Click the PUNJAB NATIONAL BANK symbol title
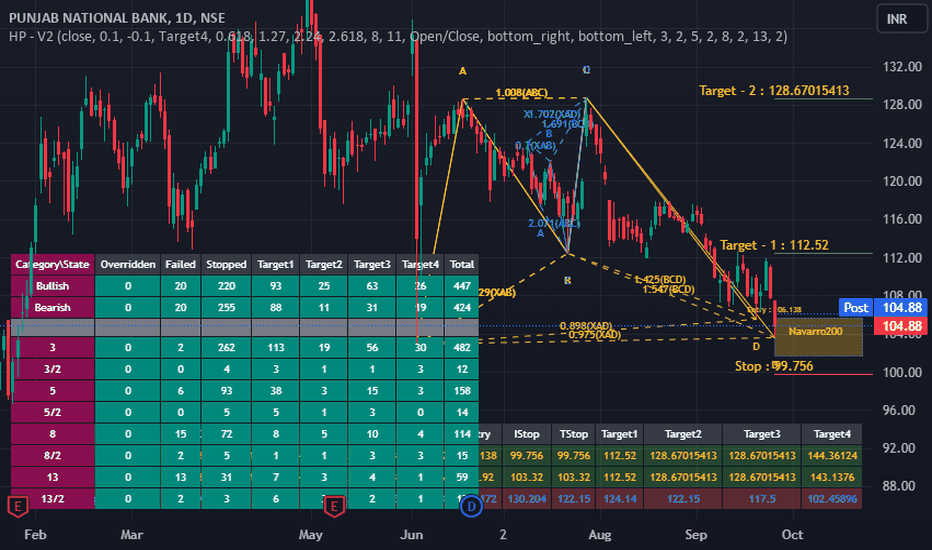This screenshot has width=932, height=550. coord(116,18)
